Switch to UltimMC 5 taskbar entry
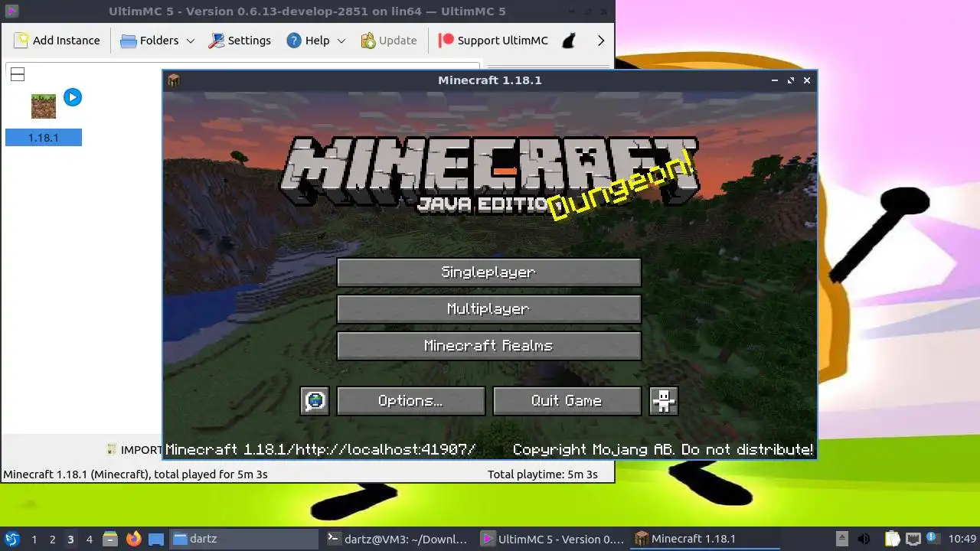Image resolution: width=980 pixels, height=551 pixels. coord(552,539)
